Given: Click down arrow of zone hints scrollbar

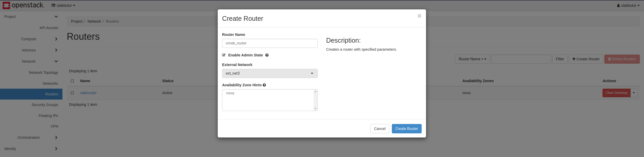Looking at the screenshot, I should pyautogui.click(x=315, y=109).
